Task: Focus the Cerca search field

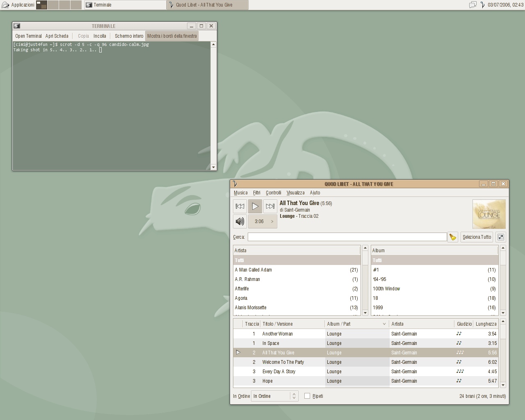Action: click(347, 237)
